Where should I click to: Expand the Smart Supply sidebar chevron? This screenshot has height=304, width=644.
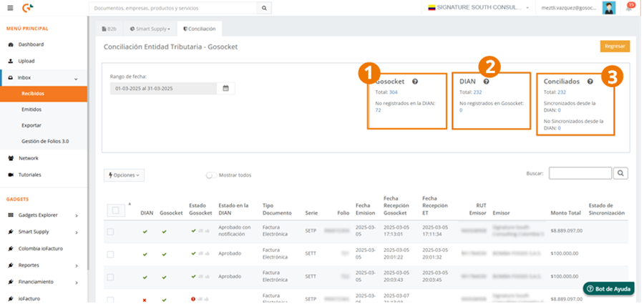coord(77,232)
